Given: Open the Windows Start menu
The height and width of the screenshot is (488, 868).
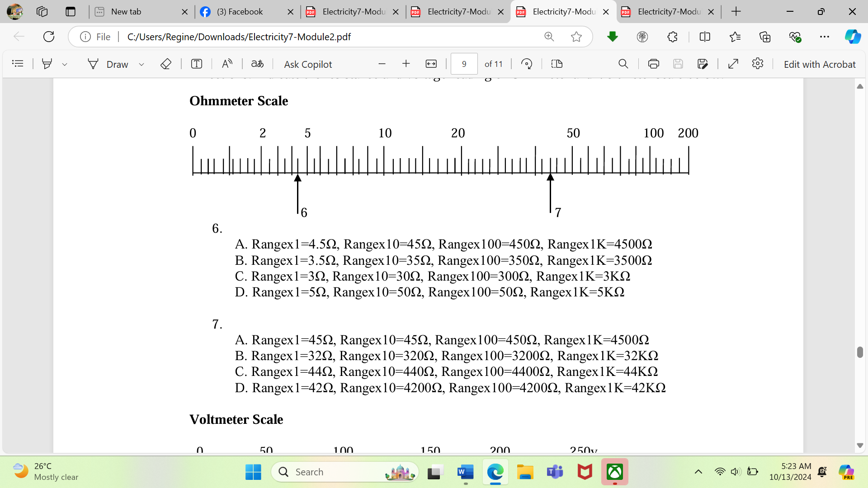Looking at the screenshot, I should pos(253,472).
